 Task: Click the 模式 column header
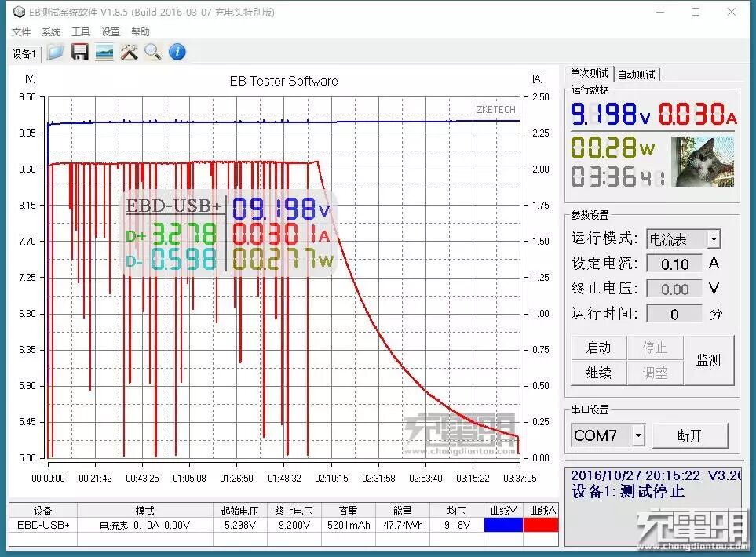coord(144,511)
